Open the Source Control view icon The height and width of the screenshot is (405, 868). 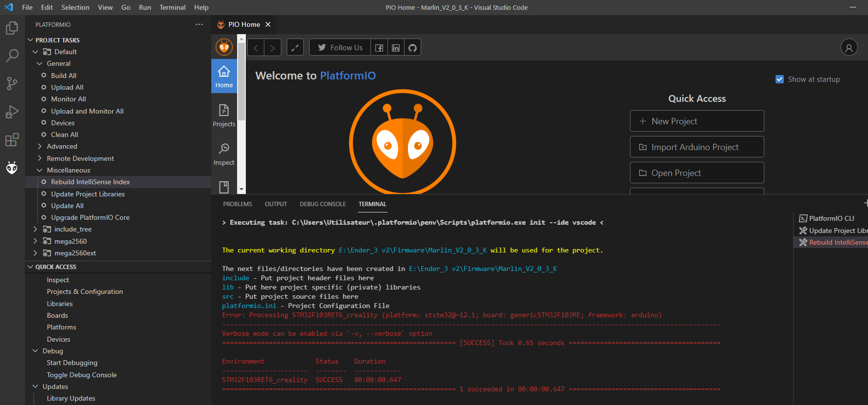click(x=12, y=83)
